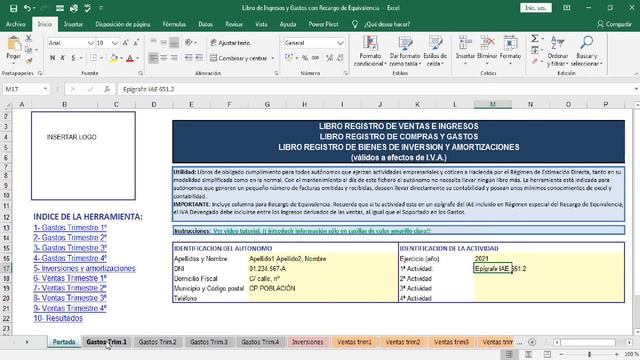The image size is (640, 360).
Task: Click the Format Painter brush icon
Action: pos(29,61)
